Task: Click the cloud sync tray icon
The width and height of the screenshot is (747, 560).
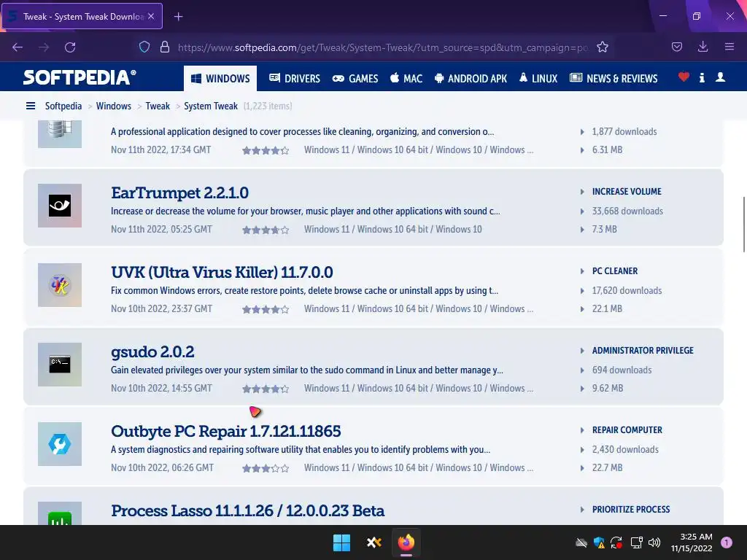Action: pyautogui.click(x=581, y=542)
